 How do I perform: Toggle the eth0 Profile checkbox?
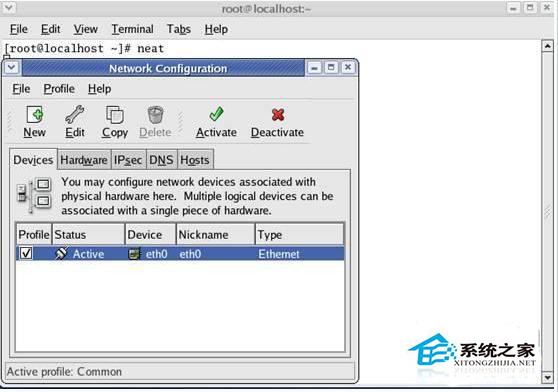pos(26,254)
